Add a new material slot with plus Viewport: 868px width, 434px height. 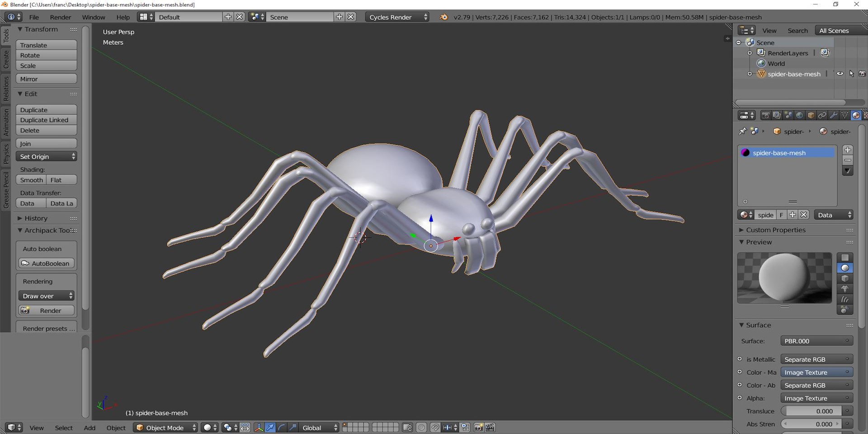(848, 150)
